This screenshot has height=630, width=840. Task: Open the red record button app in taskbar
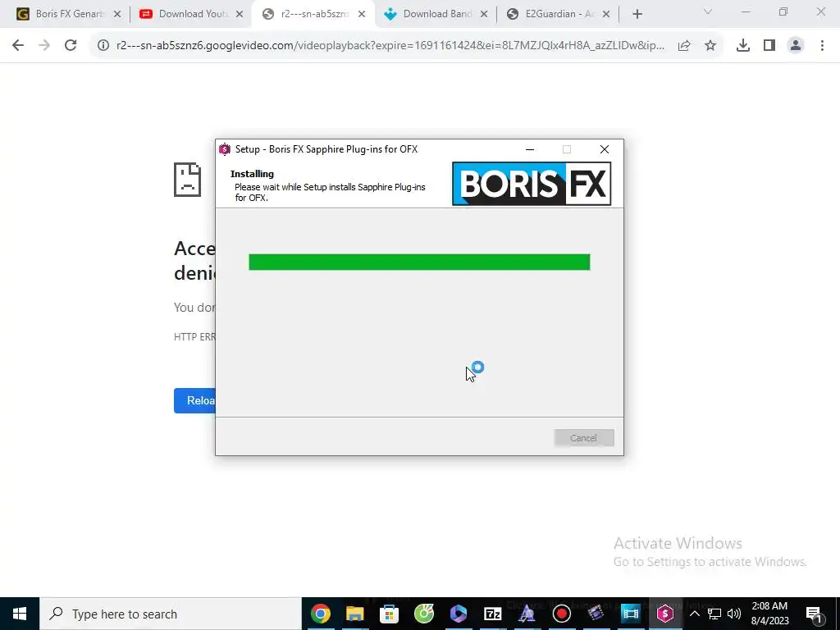(561, 614)
